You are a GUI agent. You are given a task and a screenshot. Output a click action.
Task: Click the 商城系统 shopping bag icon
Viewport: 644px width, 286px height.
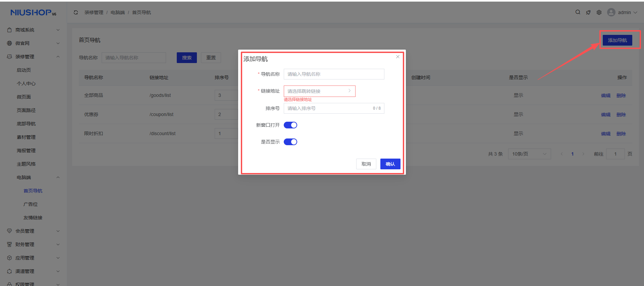tap(9, 30)
